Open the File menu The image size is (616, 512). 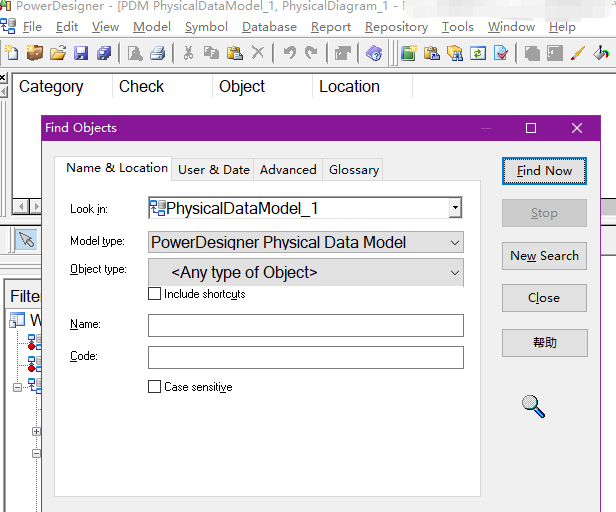(x=32, y=27)
